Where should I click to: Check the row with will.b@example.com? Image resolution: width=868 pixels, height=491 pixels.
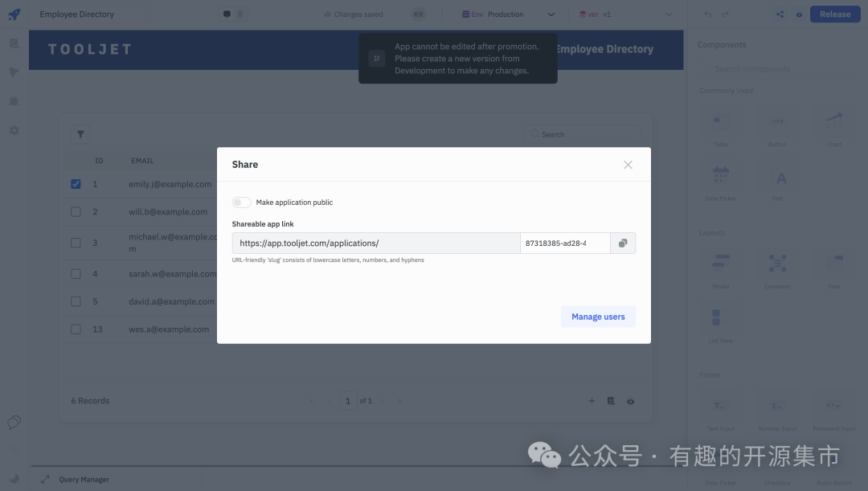coord(76,211)
